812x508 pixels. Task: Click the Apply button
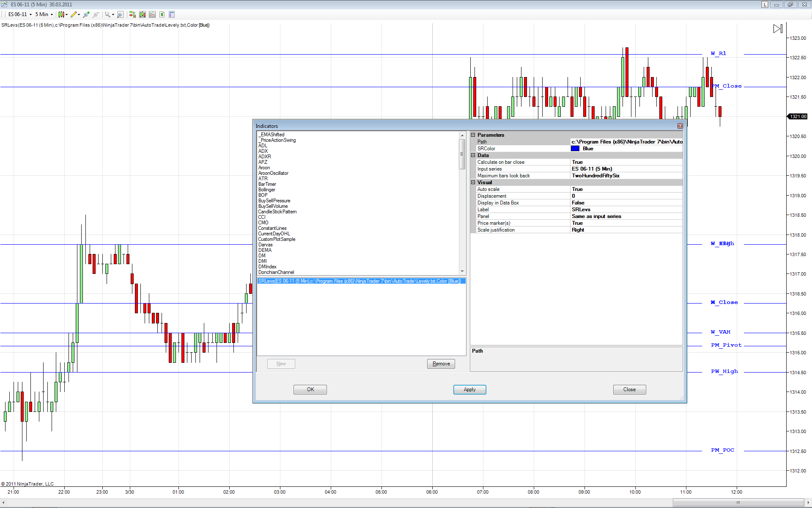pyautogui.click(x=469, y=389)
